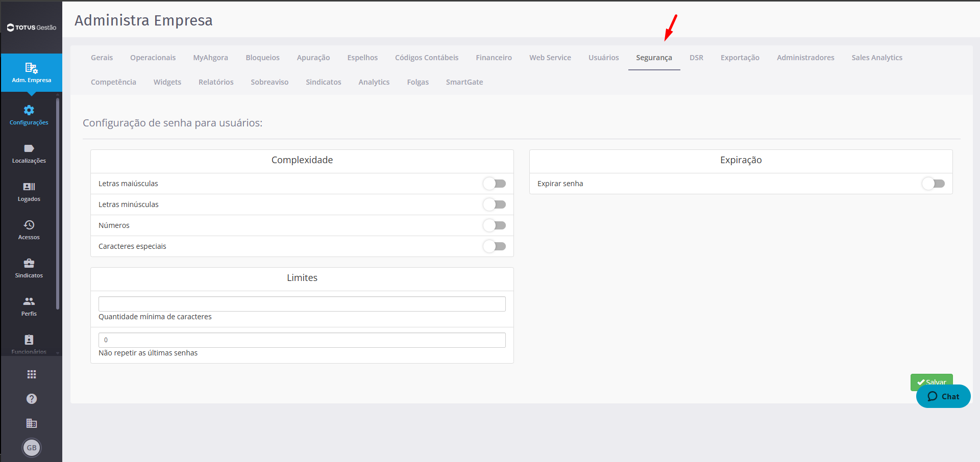Switch to the MyAhgora tab

click(x=210, y=58)
